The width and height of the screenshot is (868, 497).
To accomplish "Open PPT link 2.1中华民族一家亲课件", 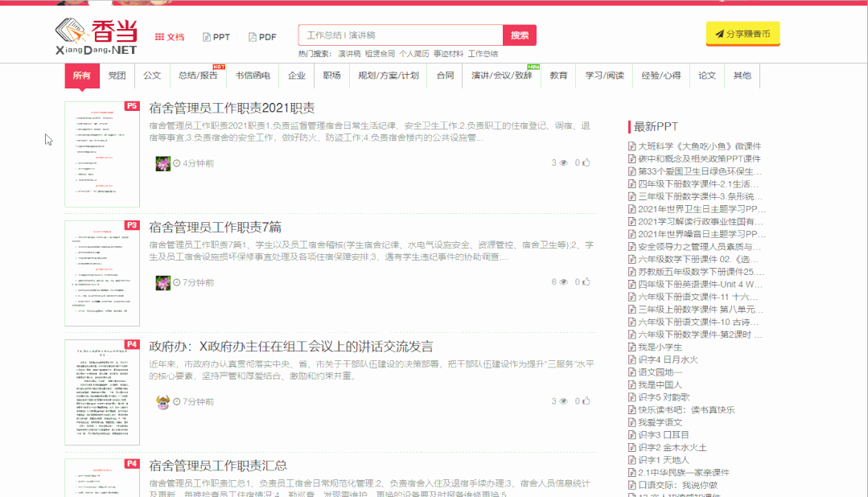I will pos(684,473).
